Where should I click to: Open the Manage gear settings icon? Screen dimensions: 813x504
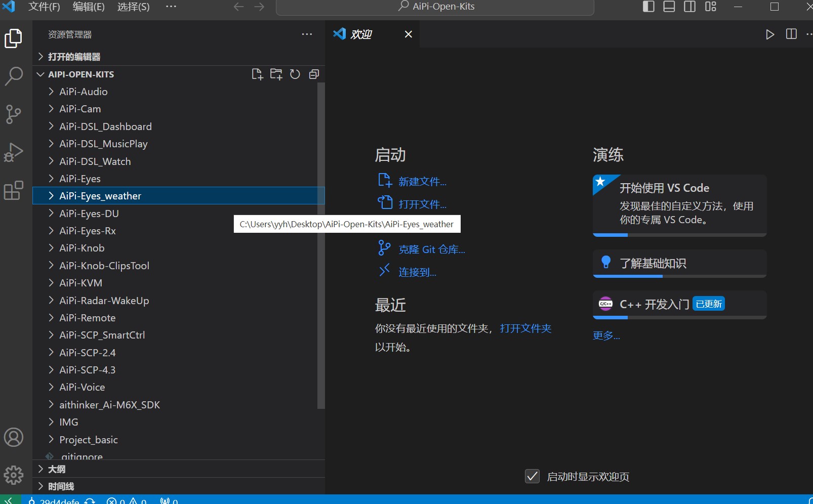click(x=14, y=475)
